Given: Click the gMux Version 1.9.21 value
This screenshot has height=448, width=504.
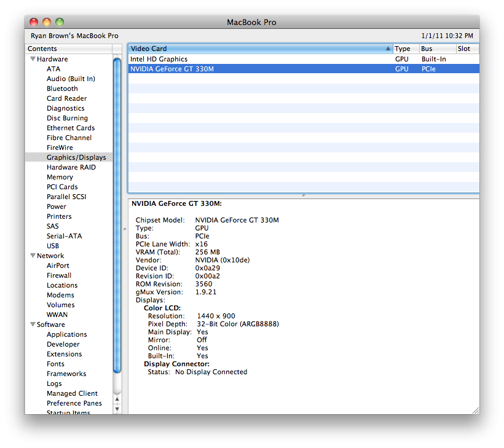Looking at the screenshot, I should (206, 292).
